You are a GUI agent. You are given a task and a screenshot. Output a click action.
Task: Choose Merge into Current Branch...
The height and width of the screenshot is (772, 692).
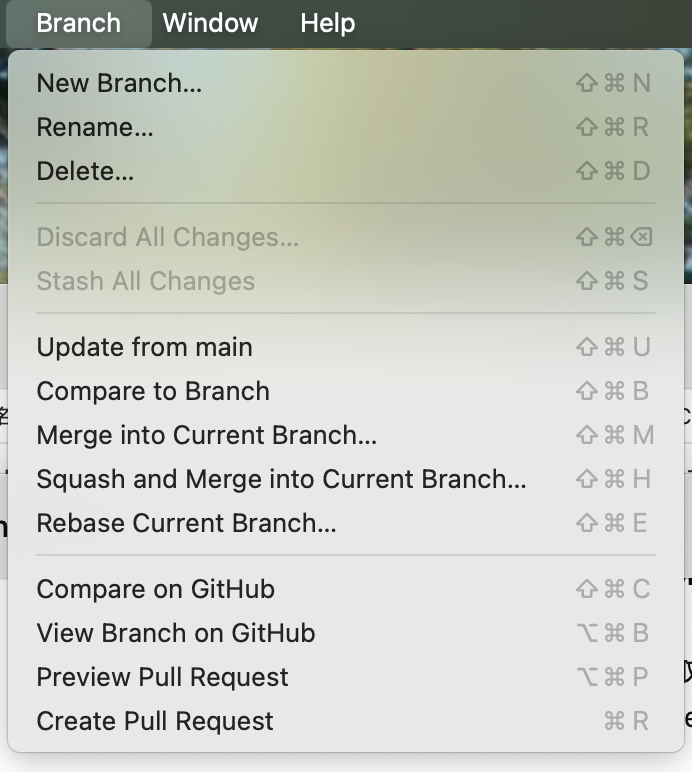tap(346, 435)
